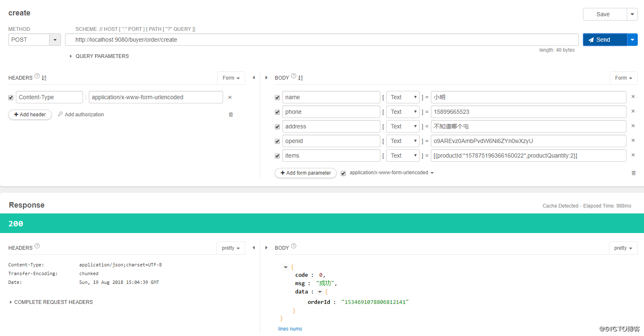The width and height of the screenshot is (644, 336).
Task: Collapse response headers pane arrow
Action: click(254, 248)
